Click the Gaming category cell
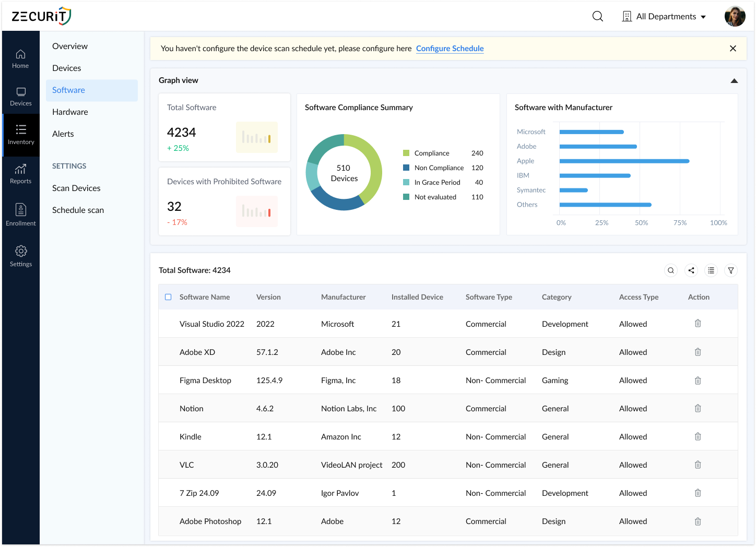 [555, 380]
